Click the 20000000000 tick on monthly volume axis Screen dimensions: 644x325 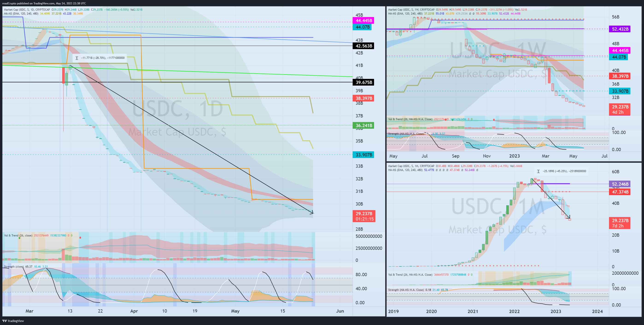[625, 273]
